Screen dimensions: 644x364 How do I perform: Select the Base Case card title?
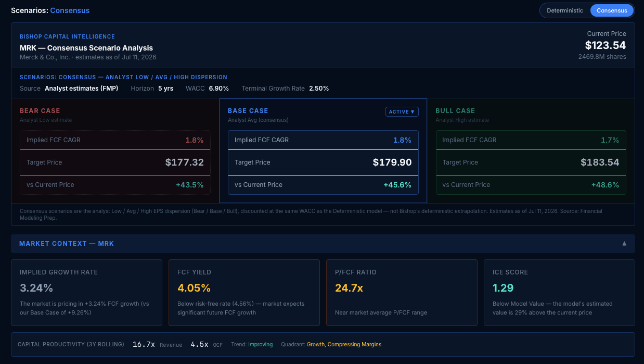(248, 111)
